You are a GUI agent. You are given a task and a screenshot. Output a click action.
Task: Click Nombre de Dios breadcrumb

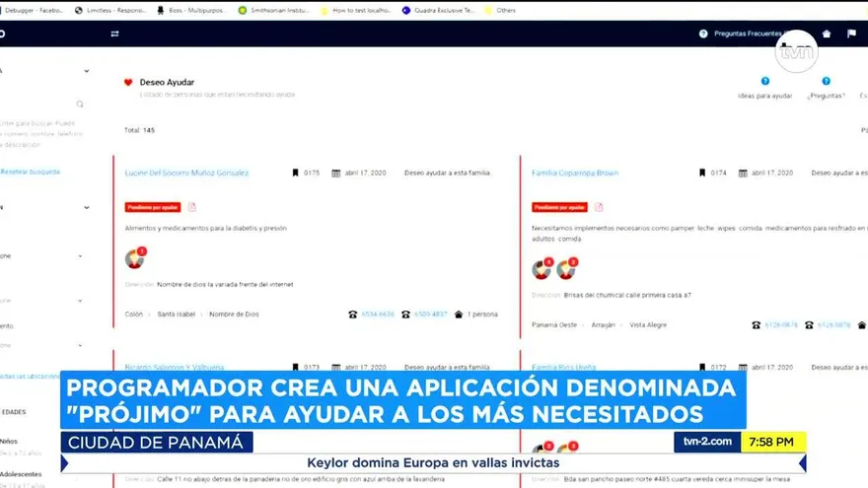[x=234, y=314]
